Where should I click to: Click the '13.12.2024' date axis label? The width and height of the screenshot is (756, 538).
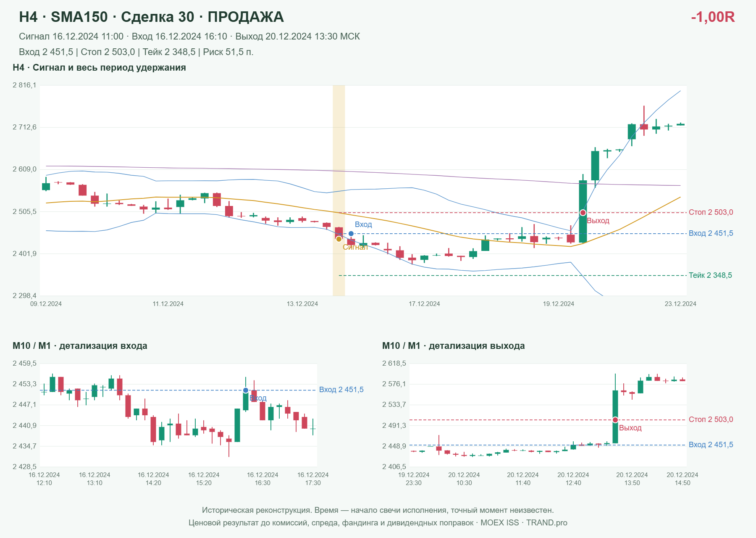coord(302,304)
